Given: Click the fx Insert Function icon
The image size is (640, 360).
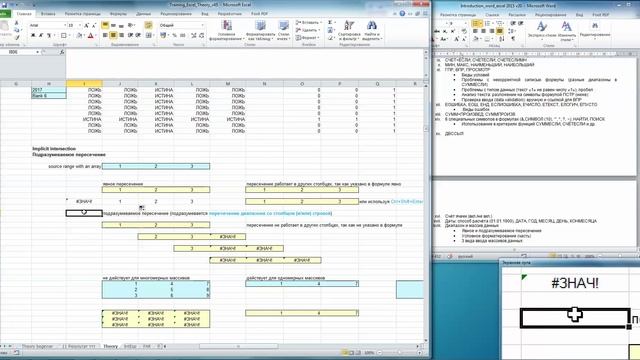Looking at the screenshot, I should 62,52.
